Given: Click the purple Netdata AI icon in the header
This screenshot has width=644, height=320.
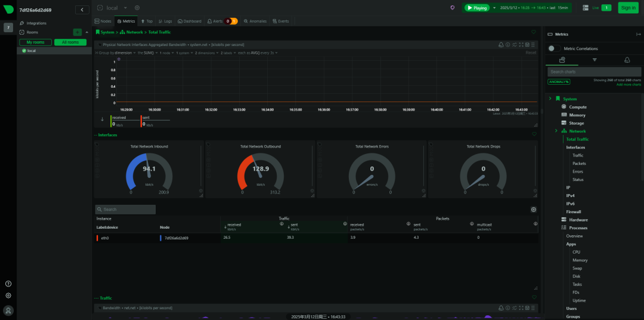Looking at the screenshot, I should tap(453, 8).
